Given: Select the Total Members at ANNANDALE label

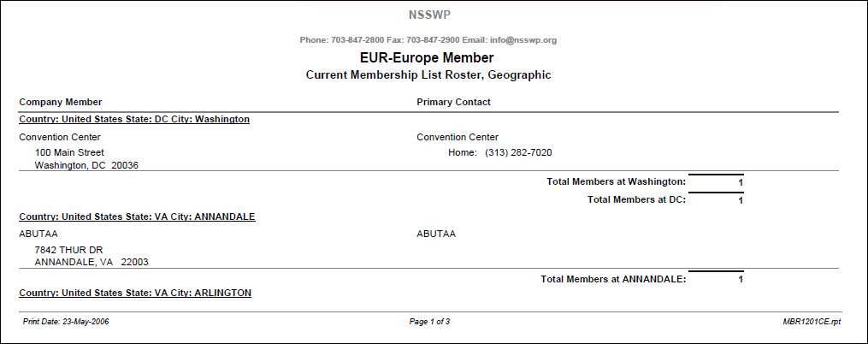Looking at the screenshot, I should [613, 279].
